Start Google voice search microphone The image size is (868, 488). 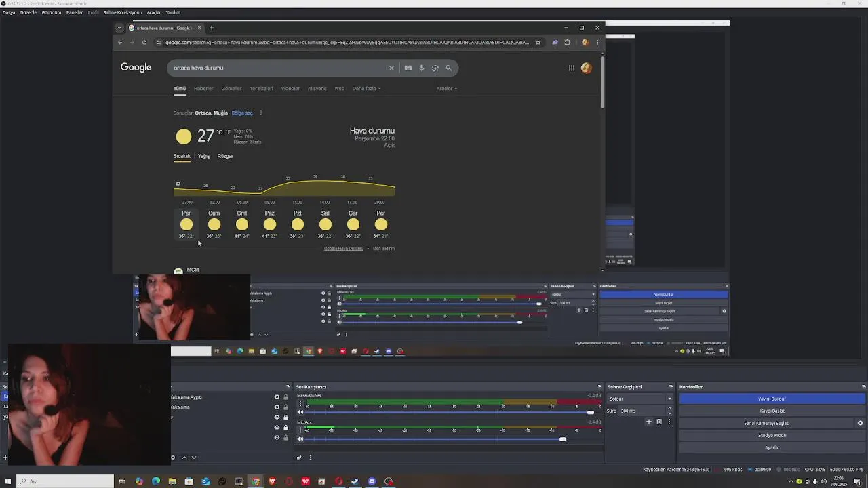coord(422,68)
